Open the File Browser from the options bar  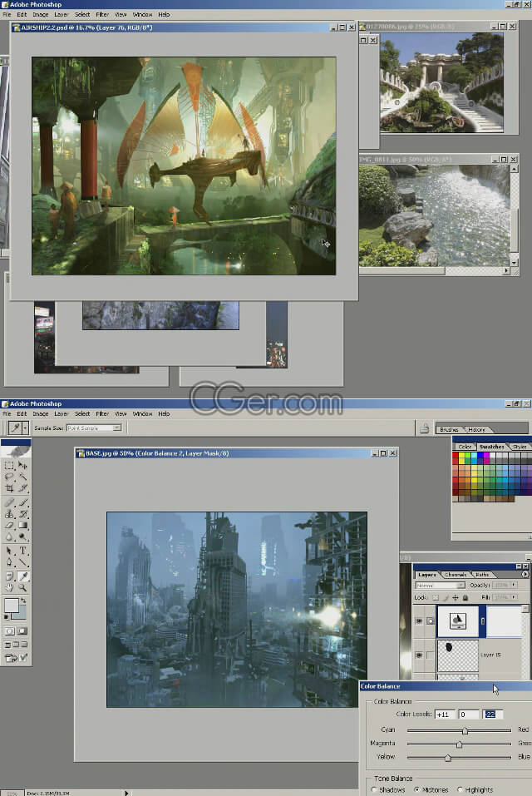pos(425,428)
